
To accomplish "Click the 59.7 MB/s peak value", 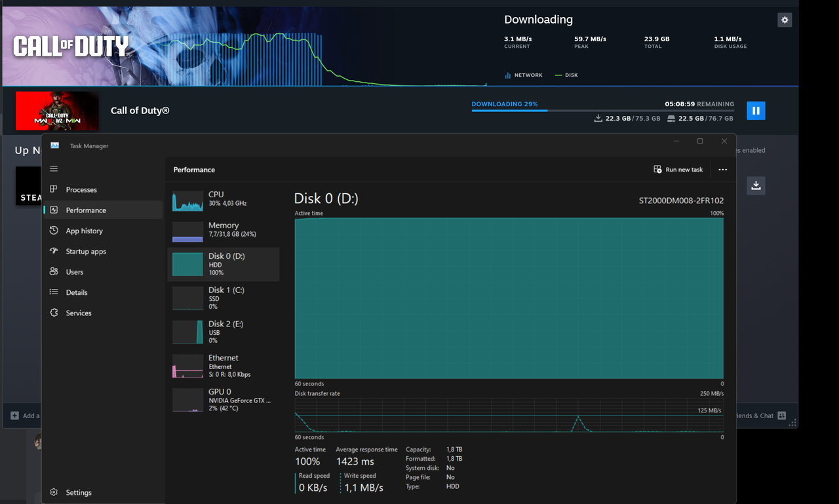I will pyautogui.click(x=590, y=39).
